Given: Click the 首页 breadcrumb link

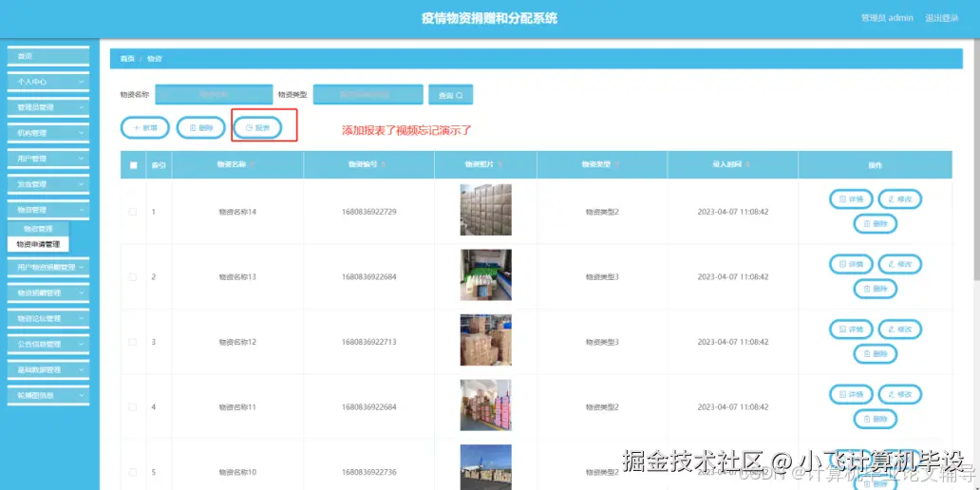Looking at the screenshot, I should click(127, 58).
